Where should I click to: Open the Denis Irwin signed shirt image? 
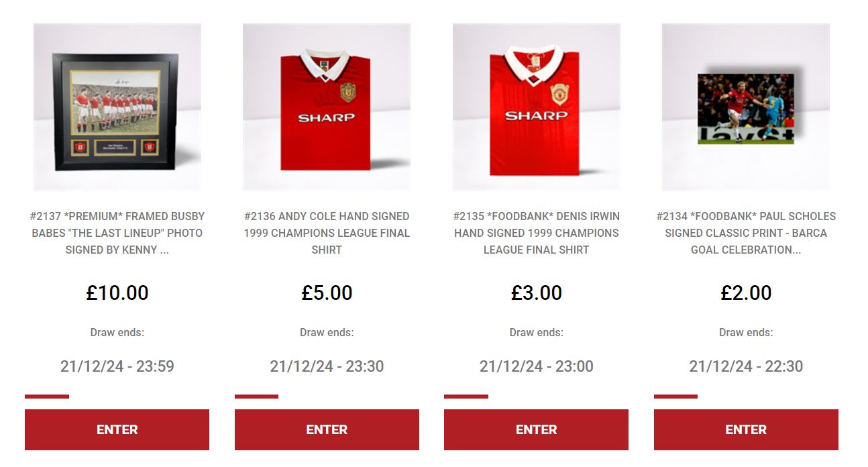click(537, 107)
